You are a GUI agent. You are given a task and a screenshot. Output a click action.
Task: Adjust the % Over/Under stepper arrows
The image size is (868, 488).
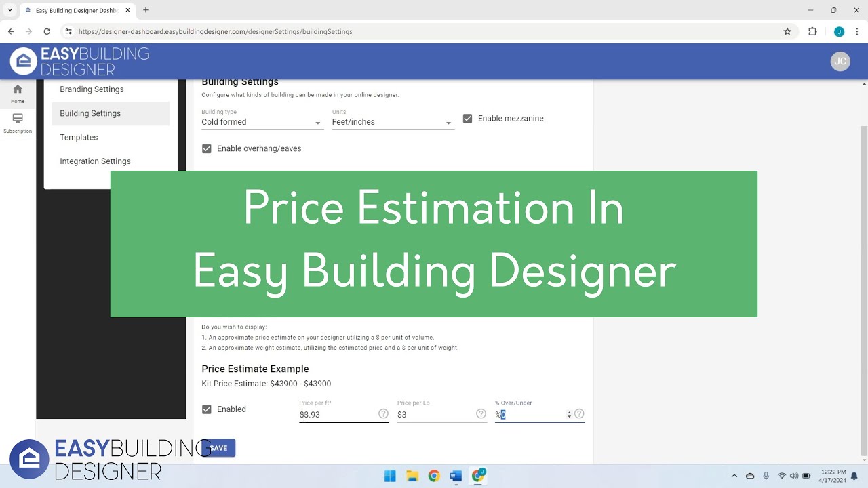tap(569, 414)
